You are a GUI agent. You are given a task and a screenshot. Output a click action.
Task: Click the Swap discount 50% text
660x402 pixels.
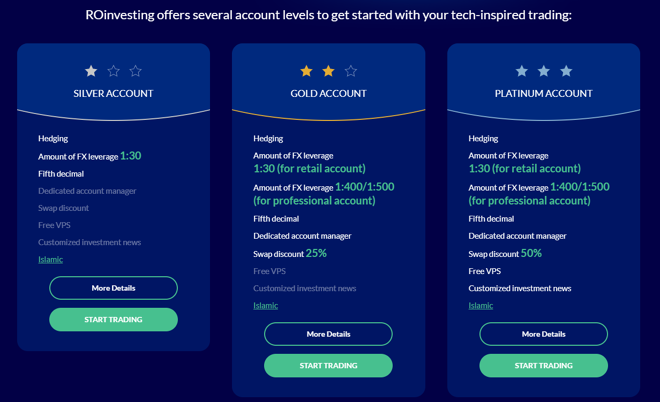pos(505,253)
